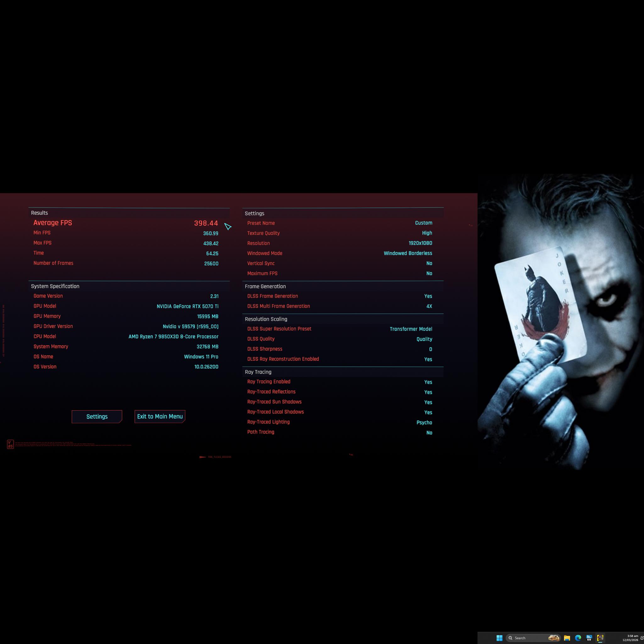644x644 pixels.
Task: Click Vertical Sync value No
Action: click(429, 263)
